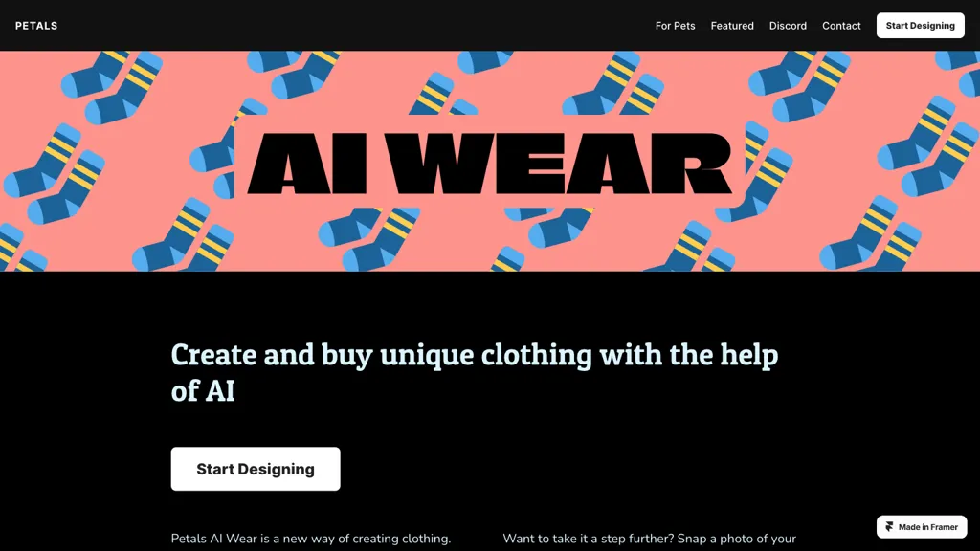Click the AI WEAR banner title
This screenshot has width=980, height=551.
[x=489, y=163]
